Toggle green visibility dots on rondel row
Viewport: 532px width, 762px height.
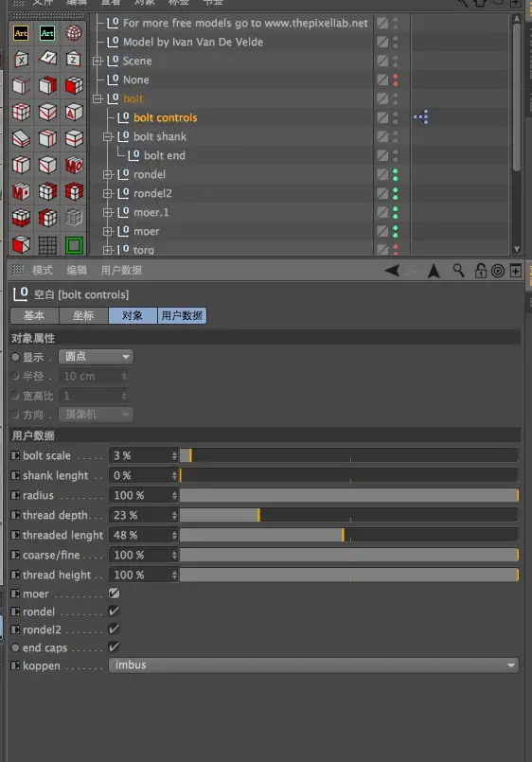[395, 174]
